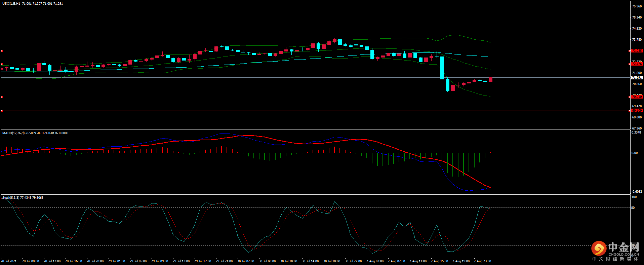Screen dimensions: 644x265
Task: Click the 71.600 price scale label
Action: click(637, 73)
